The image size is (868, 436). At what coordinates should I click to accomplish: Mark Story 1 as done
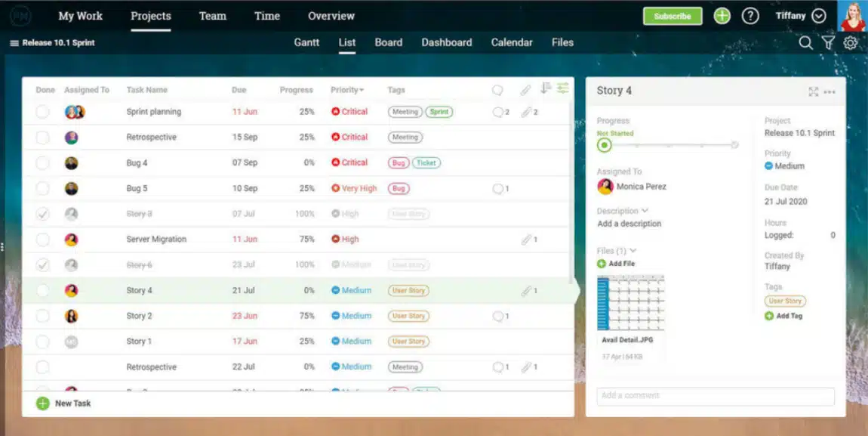pyautogui.click(x=42, y=342)
